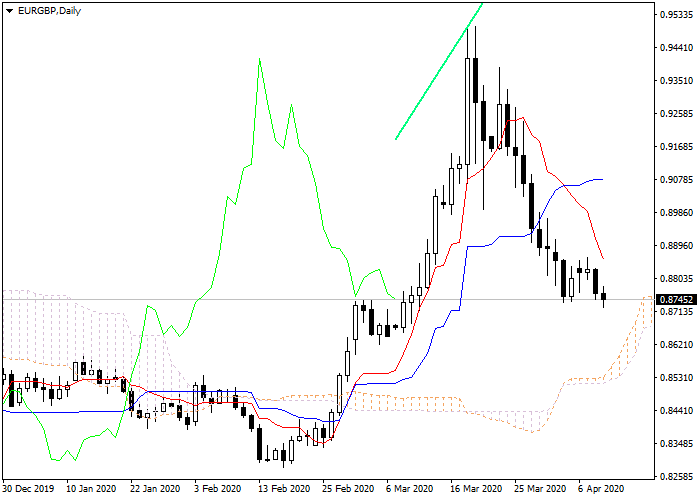This screenshot has height=500, width=700.
Task: Click price level 0.88035 on the price axis
Action: (676, 279)
